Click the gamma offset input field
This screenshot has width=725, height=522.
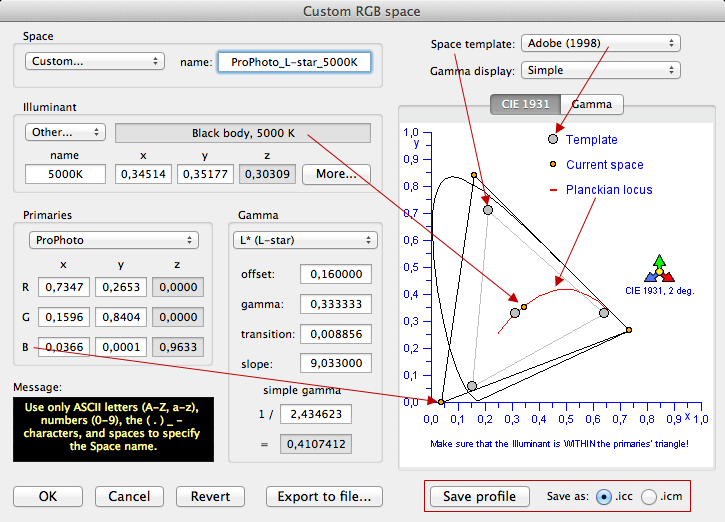coord(336,274)
